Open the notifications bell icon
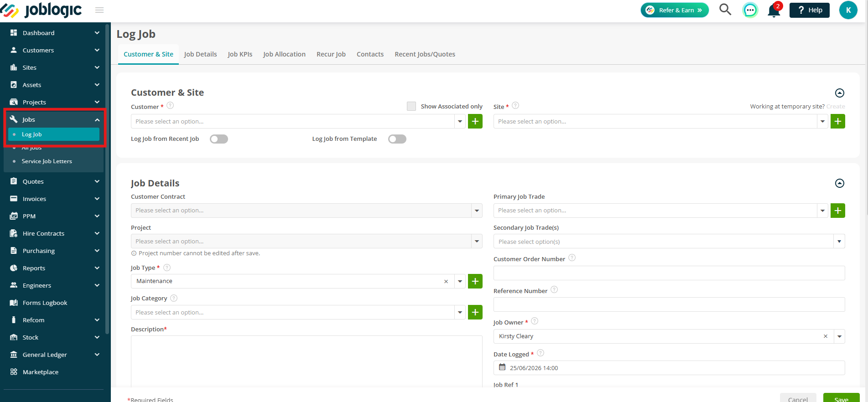The width and height of the screenshot is (868, 402). (x=774, y=10)
